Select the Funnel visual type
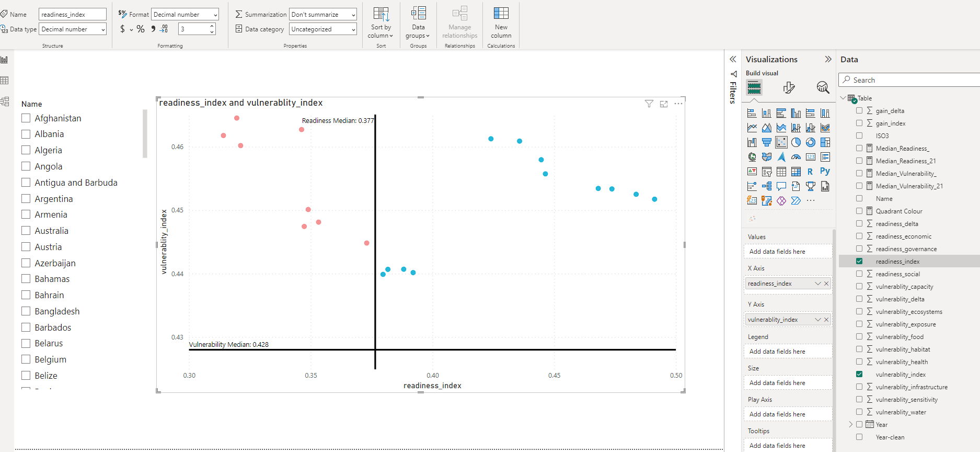 [767, 142]
